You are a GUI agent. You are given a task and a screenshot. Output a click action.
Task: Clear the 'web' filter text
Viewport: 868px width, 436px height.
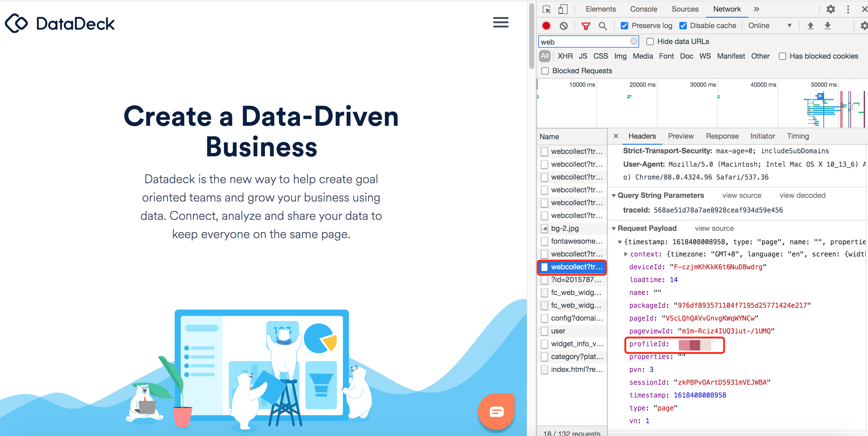click(634, 42)
